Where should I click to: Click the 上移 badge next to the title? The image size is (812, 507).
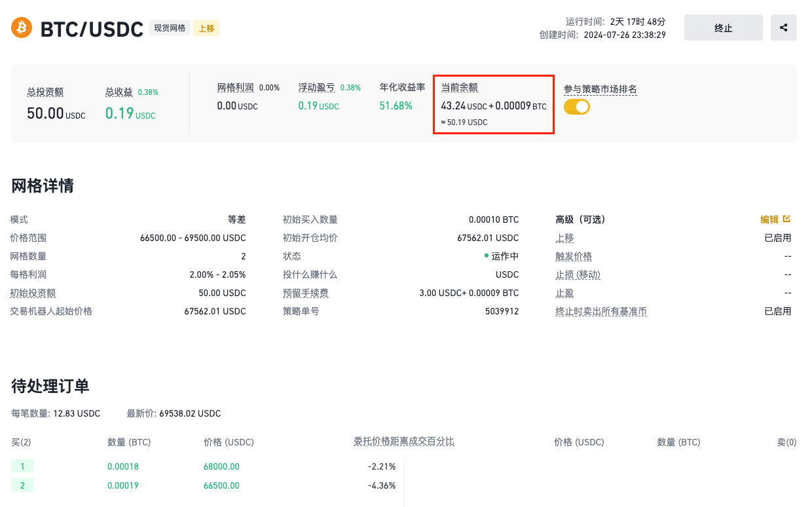pyautogui.click(x=206, y=28)
